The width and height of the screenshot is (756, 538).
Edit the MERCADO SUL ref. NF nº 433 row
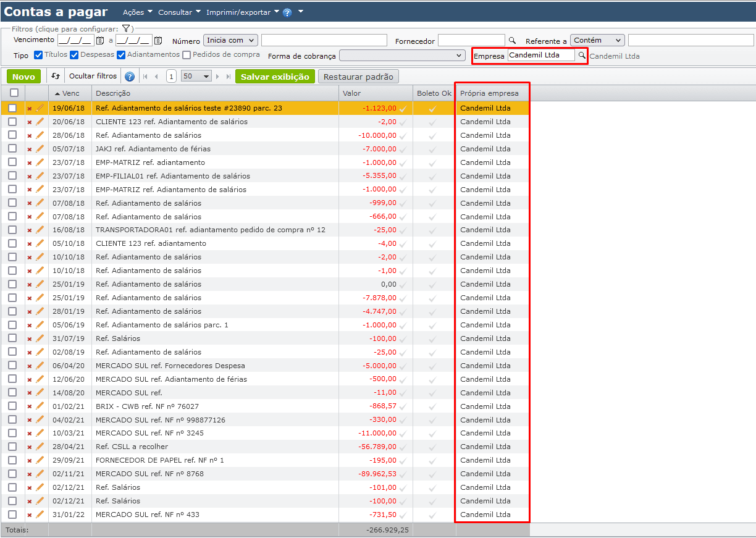point(40,515)
